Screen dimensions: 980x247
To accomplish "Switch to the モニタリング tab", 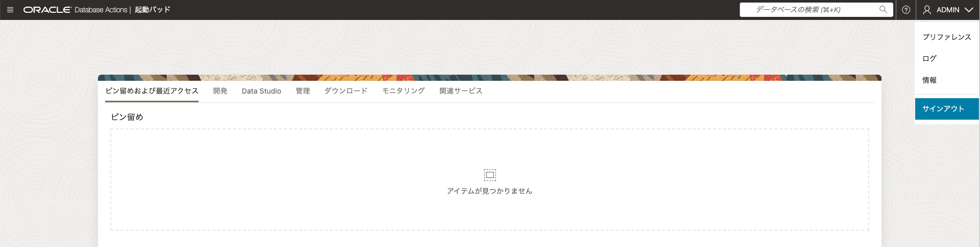I will click(x=403, y=91).
